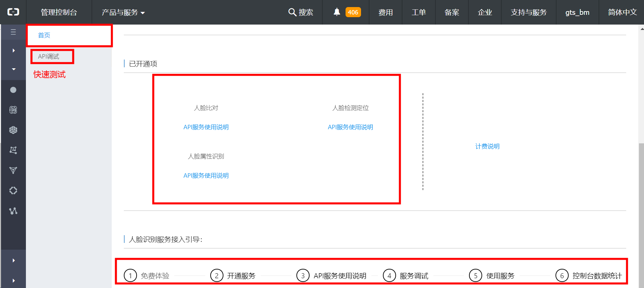Viewport: 644px width, 288px height.
Task: Open the 支持与服务 menu
Action: point(529,12)
